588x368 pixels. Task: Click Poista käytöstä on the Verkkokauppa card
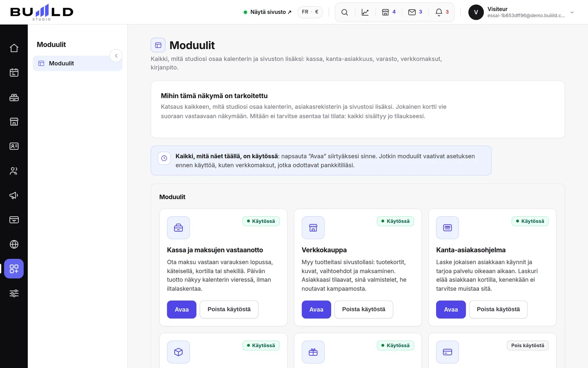point(364,310)
